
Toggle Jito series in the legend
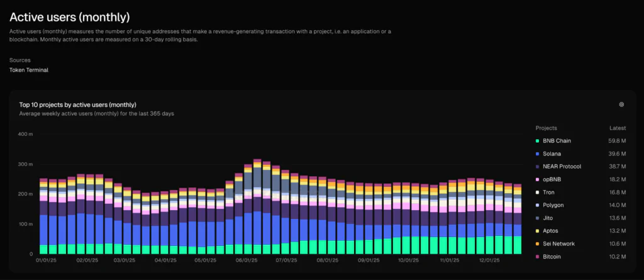(x=548, y=218)
